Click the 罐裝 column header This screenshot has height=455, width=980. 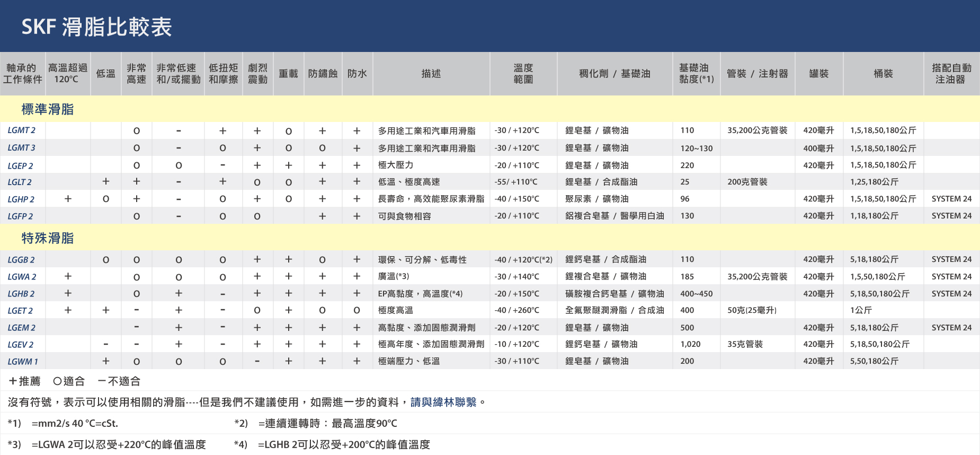tap(819, 74)
